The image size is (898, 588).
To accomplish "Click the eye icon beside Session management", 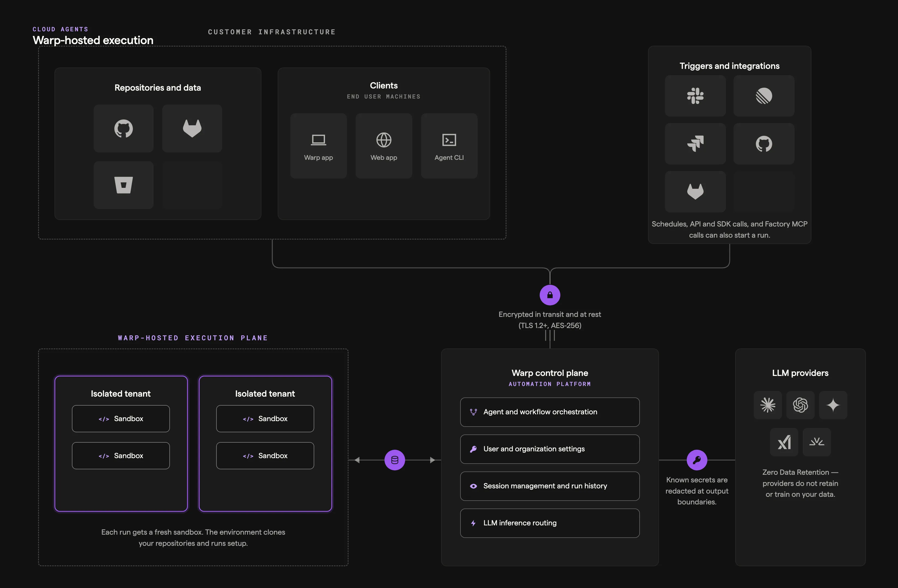I will [x=473, y=486].
